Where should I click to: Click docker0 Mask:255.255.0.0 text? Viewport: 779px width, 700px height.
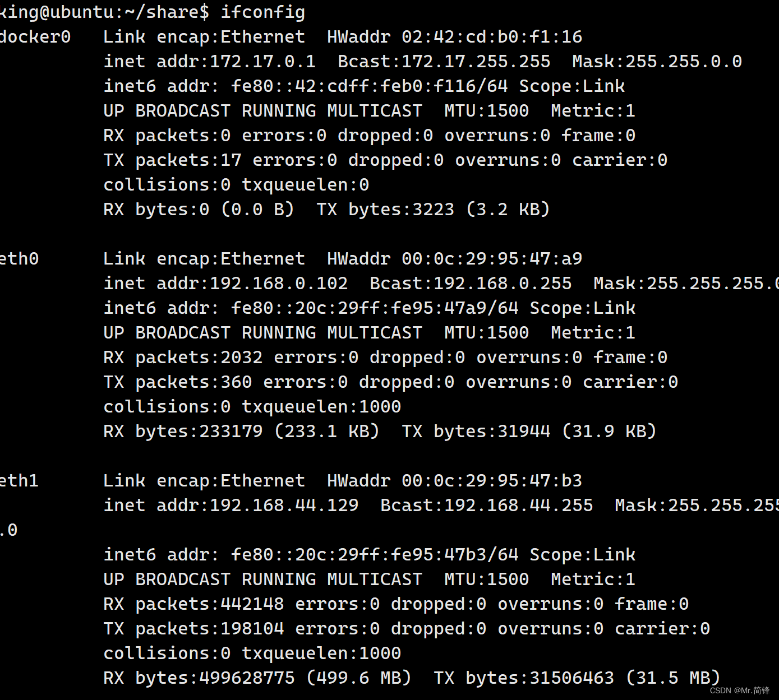(x=657, y=62)
